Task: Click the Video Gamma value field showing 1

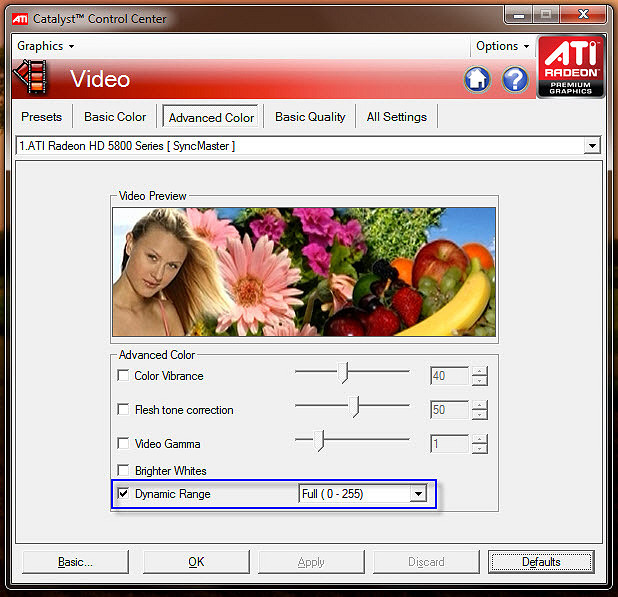Action: (x=450, y=444)
